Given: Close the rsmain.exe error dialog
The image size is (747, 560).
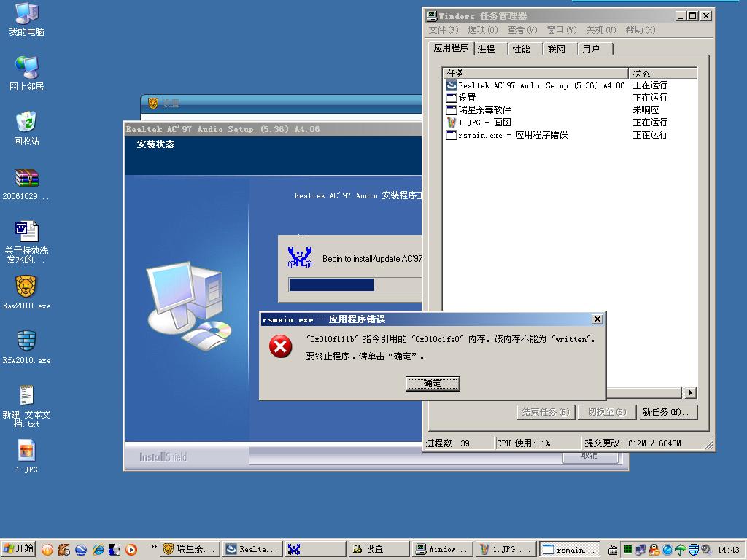Looking at the screenshot, I should click(597, 319).
